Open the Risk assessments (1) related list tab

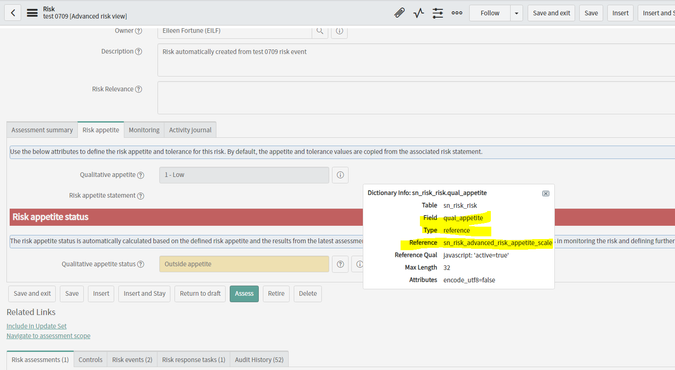(x=40, y=360)
